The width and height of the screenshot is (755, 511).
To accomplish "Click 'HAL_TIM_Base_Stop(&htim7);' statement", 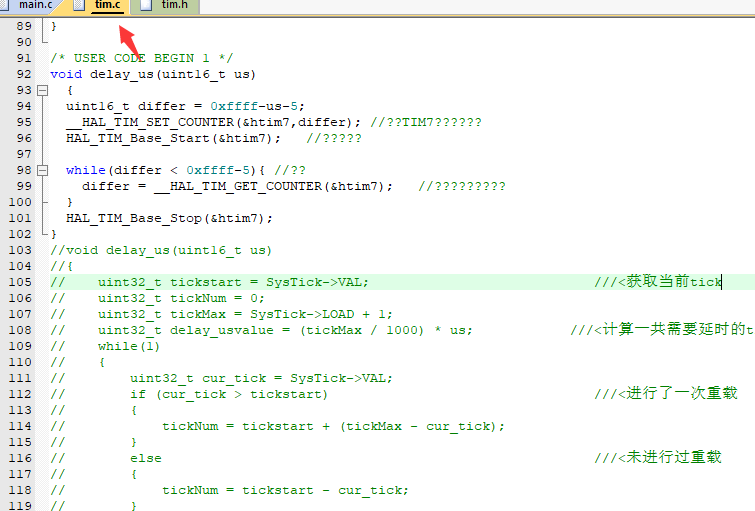I will (x=169, y=218).
